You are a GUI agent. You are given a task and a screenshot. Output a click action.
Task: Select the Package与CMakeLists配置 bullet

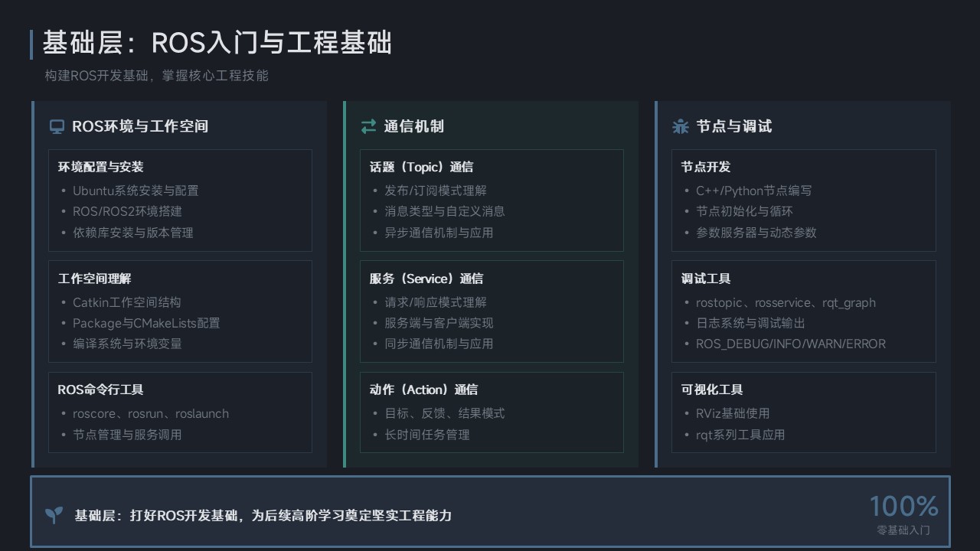146,324
